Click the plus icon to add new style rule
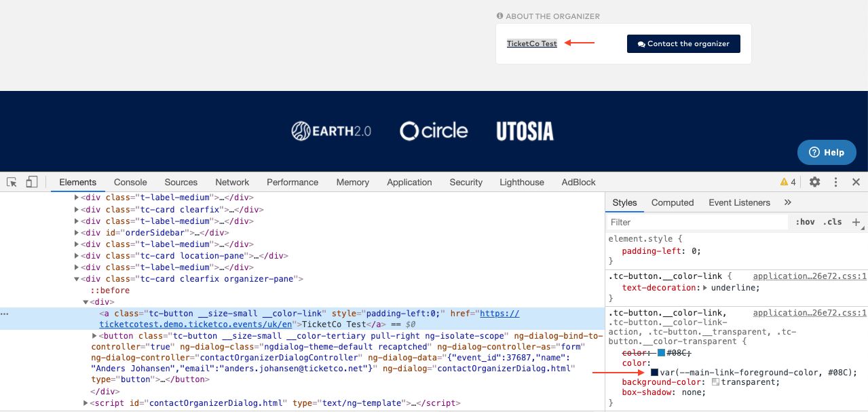Screen dimensions: 868x412 click(856, 222)
